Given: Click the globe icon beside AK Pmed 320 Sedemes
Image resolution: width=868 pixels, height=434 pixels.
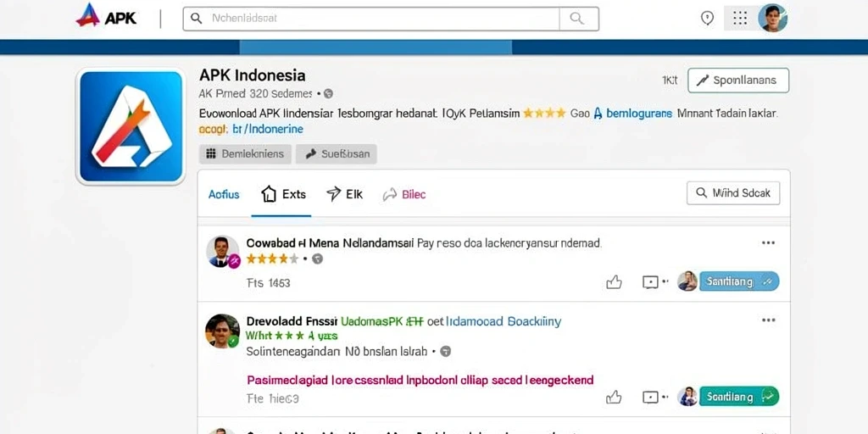Looking at the screenshot, I should point(328,94).
